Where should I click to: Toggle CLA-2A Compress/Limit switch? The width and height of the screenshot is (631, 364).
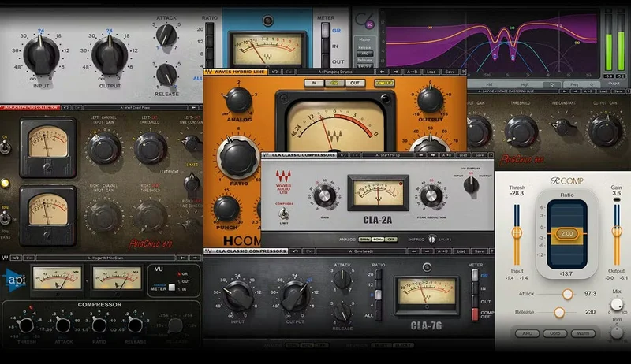click(x=283, y=213)
